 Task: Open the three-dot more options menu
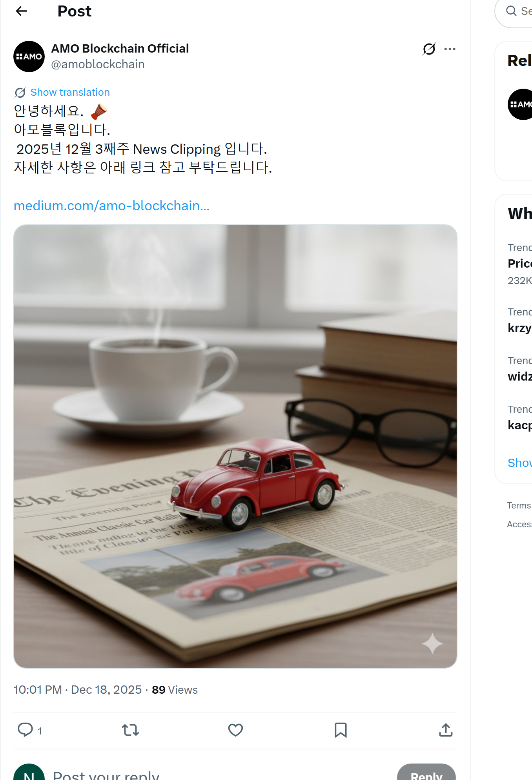[450, 49]
